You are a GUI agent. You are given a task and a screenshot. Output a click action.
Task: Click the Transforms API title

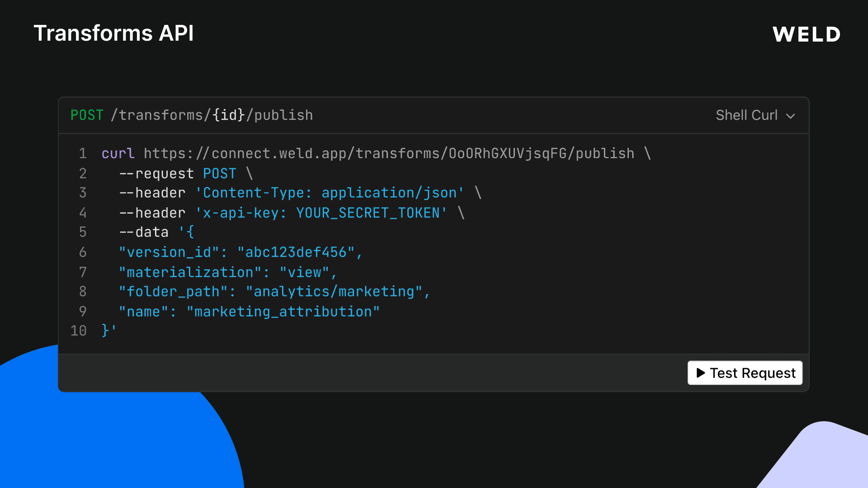(x=114, y=33)
